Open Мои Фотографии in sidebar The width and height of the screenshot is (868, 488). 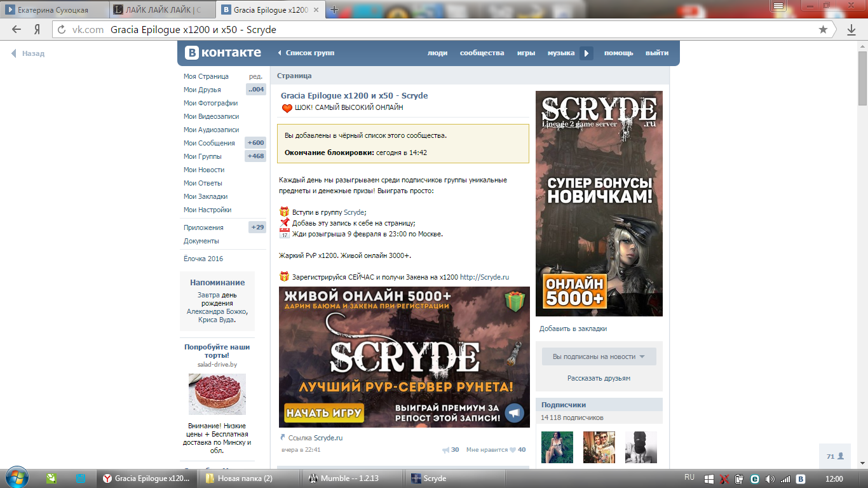coord(211,103)
